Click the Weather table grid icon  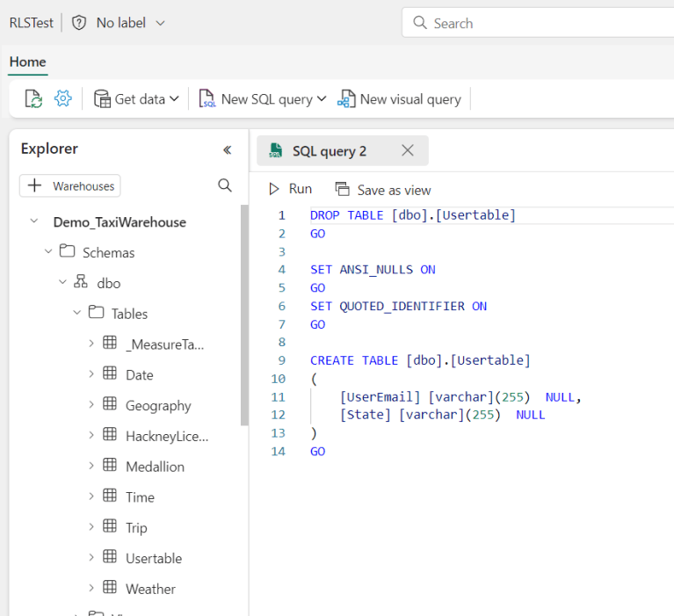110,587
